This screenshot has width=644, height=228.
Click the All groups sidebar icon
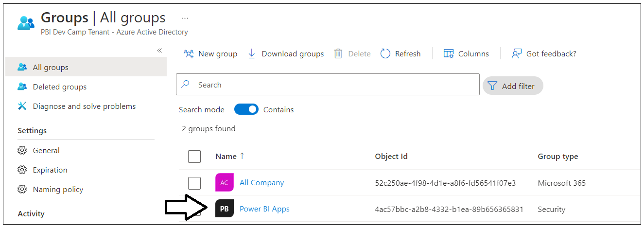pyautogui.click(x=22, y=67)
